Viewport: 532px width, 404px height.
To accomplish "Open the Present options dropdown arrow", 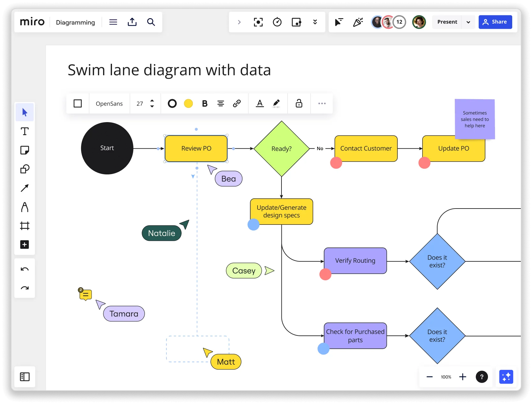I will point(468,22).
